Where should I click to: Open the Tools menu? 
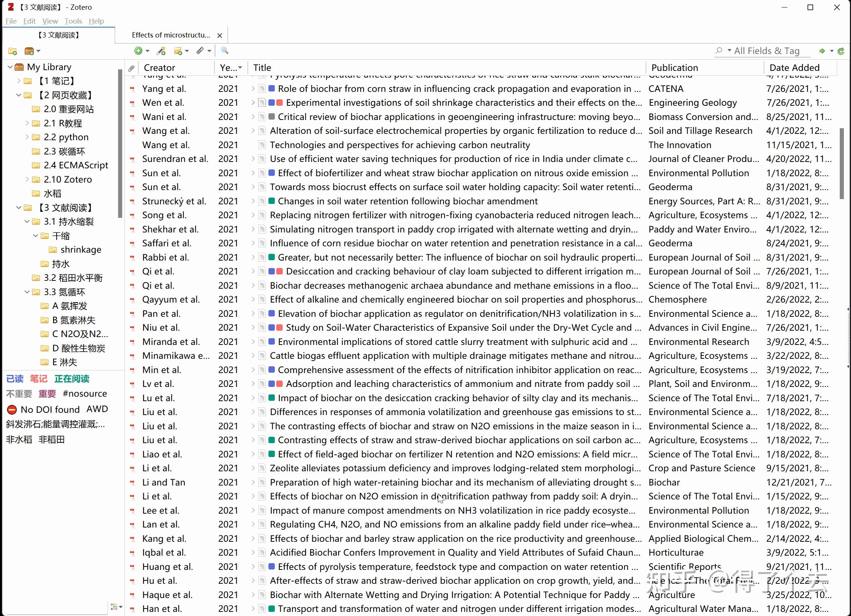[73, 21]
